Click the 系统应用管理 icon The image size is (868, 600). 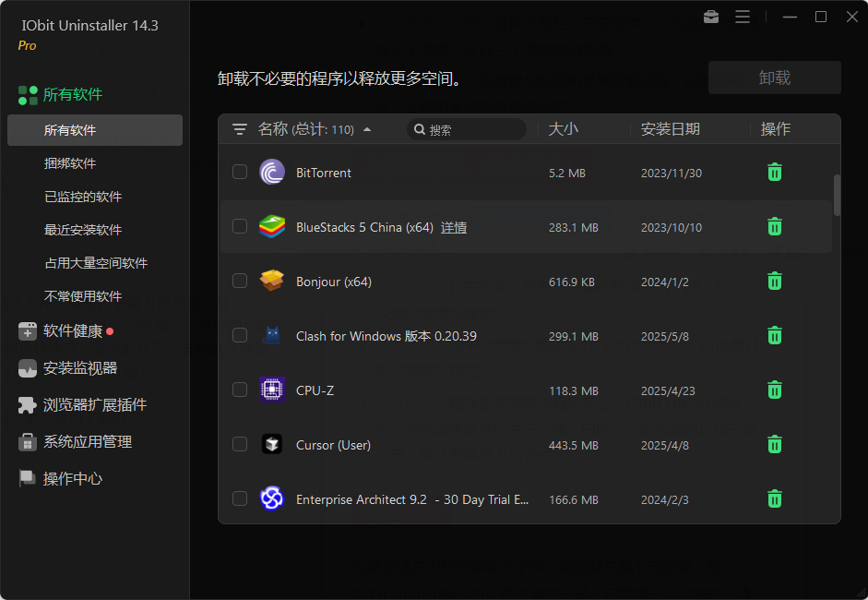(27, 442)
